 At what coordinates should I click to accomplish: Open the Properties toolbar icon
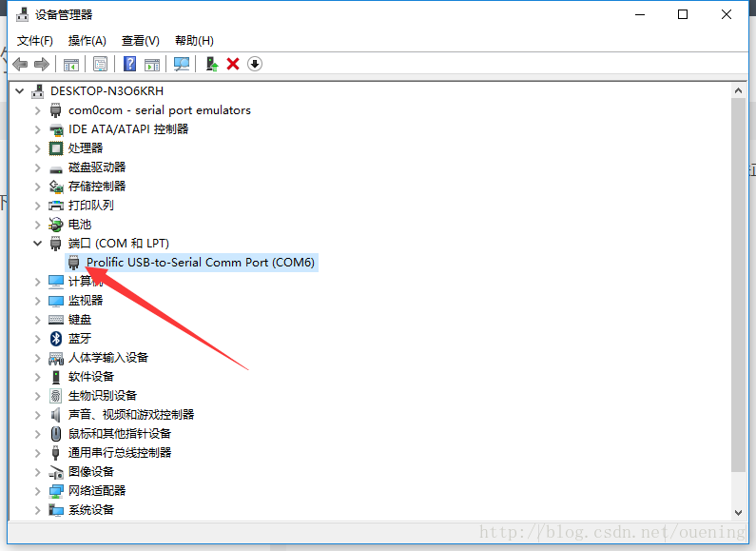pyautogui.click(x=100, y=64)
